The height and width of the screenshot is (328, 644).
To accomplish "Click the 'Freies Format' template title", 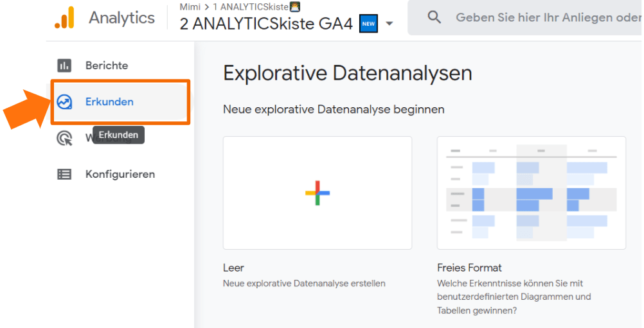I will 469,268.
